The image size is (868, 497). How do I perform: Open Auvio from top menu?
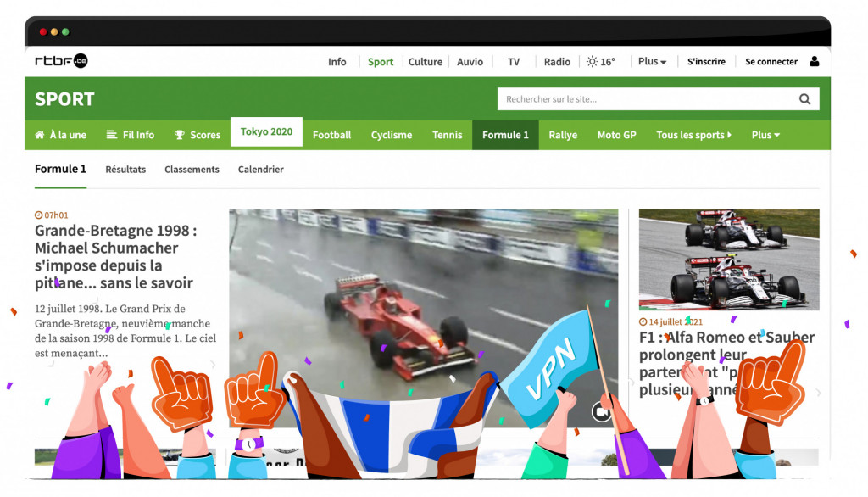[x=470, y=62]
